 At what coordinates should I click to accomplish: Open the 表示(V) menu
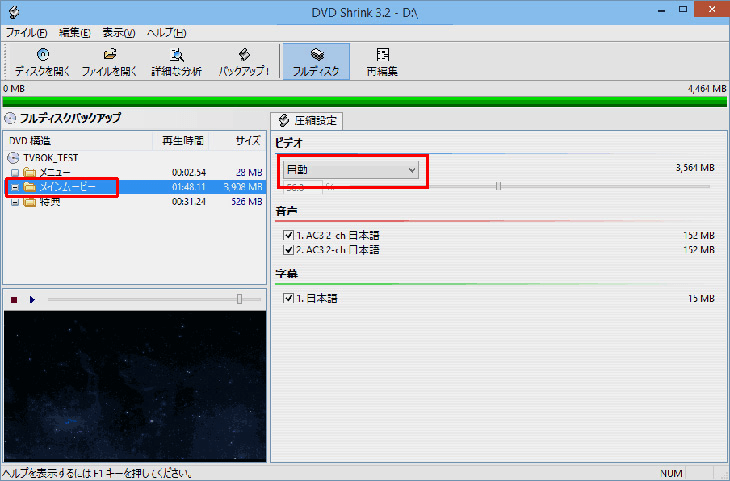coord(120,33)
